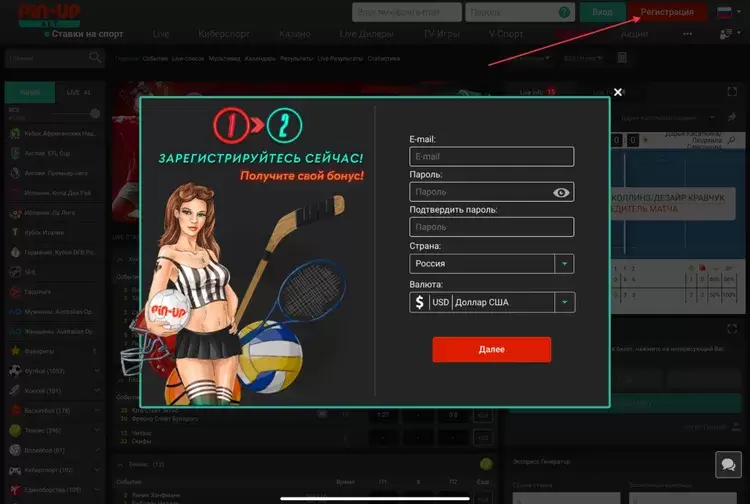Image resolution: width=750 pixels, height=504 pixels.
Task: Click the three-dots more menu
Action: pyautogui.click(x=687, y=34)
